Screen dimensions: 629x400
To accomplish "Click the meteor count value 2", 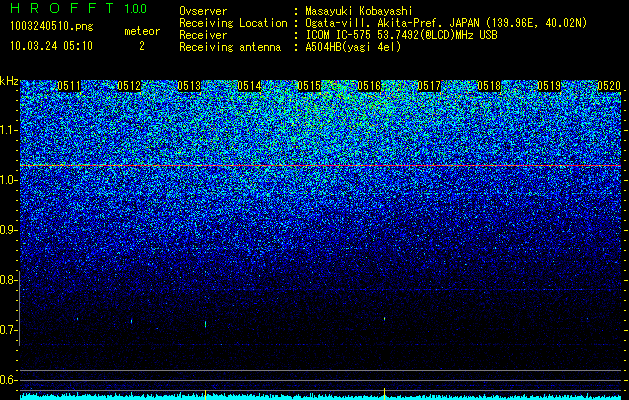I will pyautogui.click(x=142, y=46).
